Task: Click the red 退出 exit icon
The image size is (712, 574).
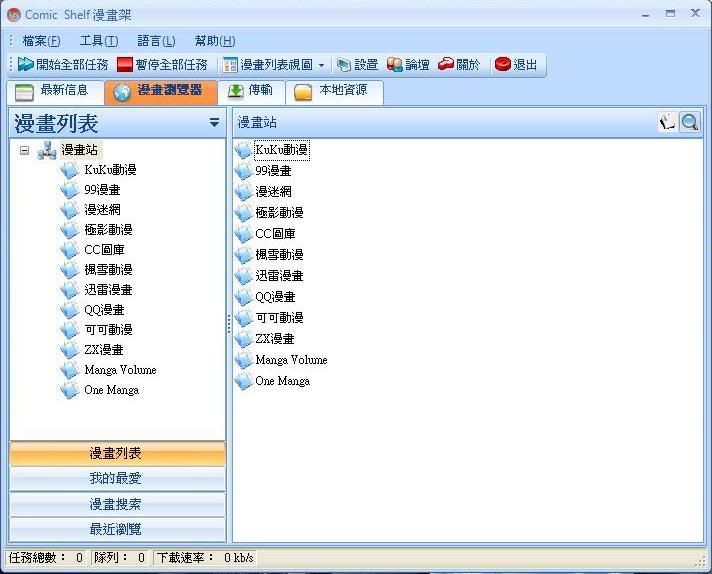Action: [x=502, y=65]
